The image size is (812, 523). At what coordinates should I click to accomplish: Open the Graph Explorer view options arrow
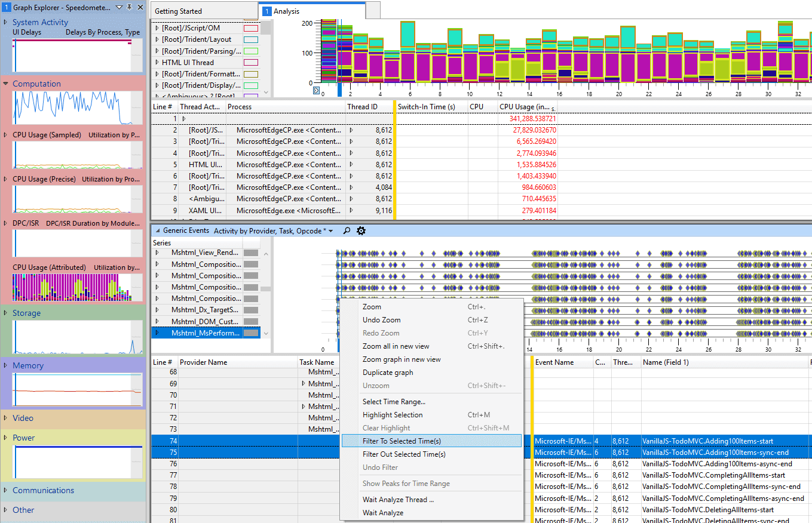[119, 7]
